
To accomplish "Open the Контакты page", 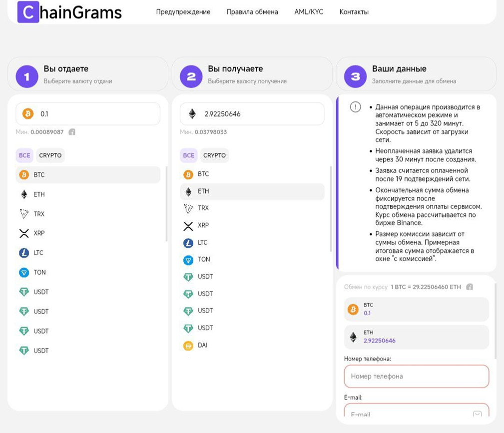I will click(x=354, y=12).
